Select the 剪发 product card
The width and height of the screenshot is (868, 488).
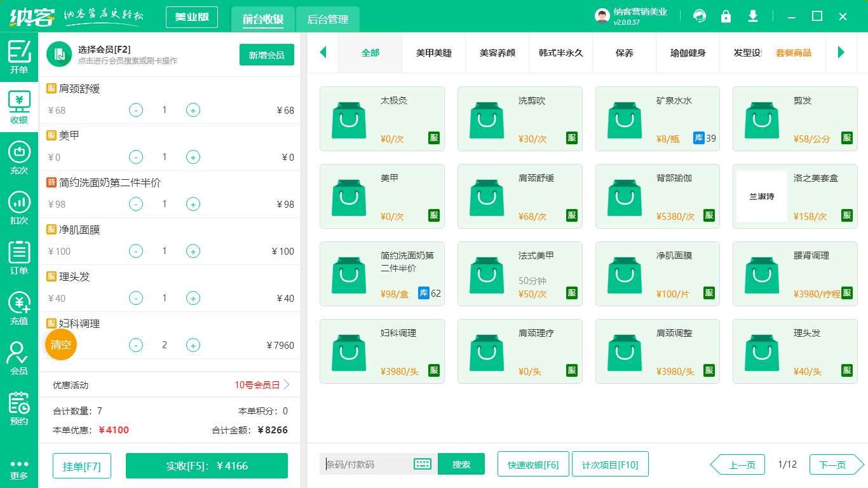point(795,119)
